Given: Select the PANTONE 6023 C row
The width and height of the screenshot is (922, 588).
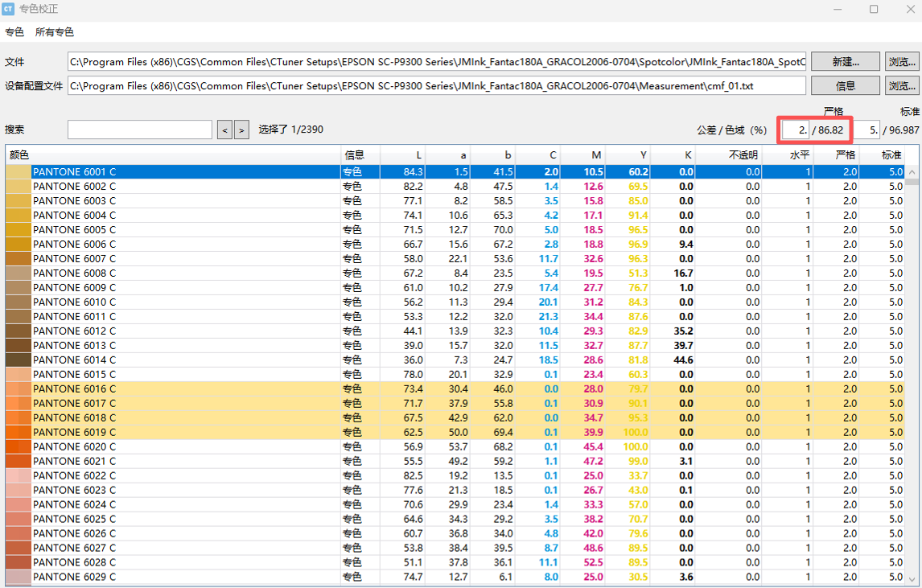Looking at the screenshot, I should (x=455, y=490).
